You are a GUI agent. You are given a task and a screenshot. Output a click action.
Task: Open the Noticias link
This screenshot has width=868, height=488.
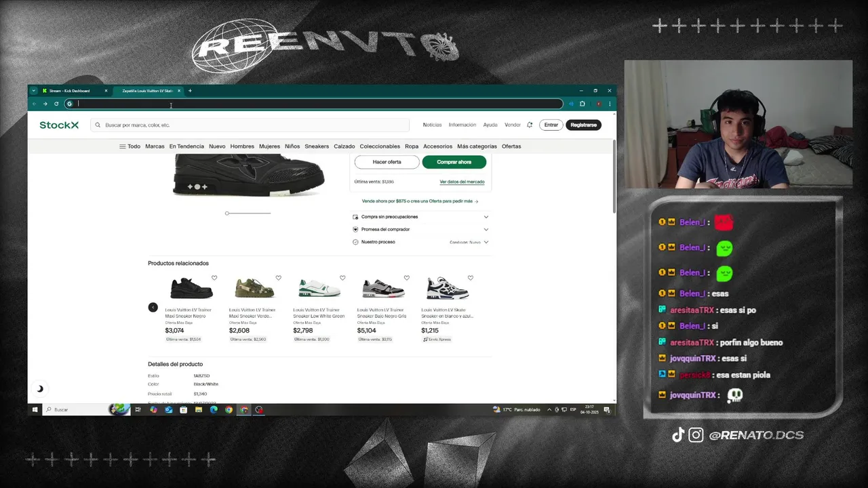pyautogui.click(x=432, y=125)
